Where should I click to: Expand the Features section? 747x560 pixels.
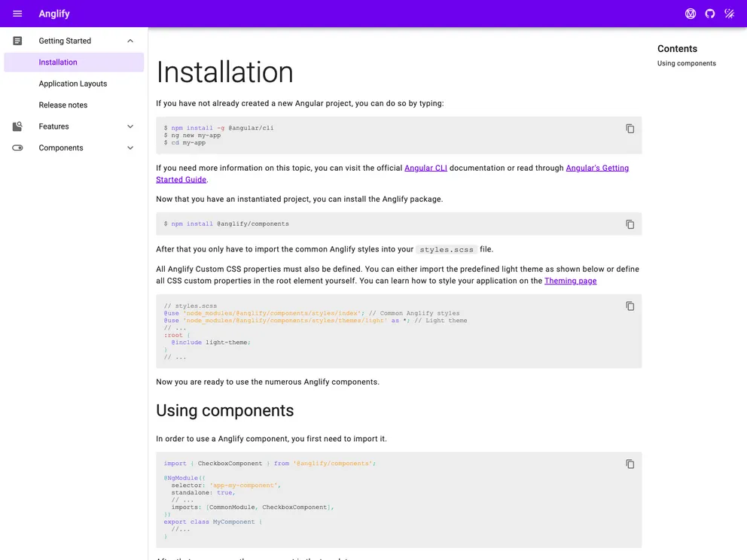(x=130, y=126)
